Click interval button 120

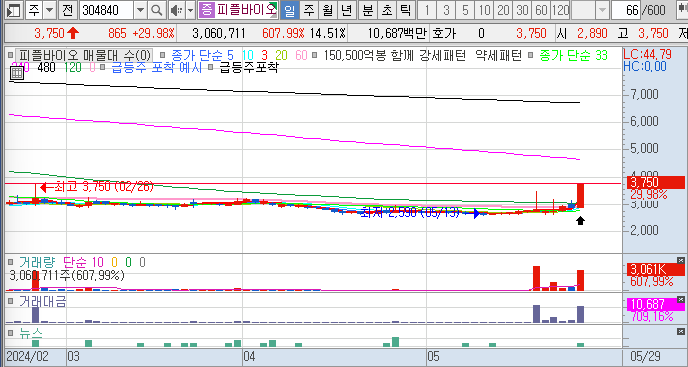(560, 10)
